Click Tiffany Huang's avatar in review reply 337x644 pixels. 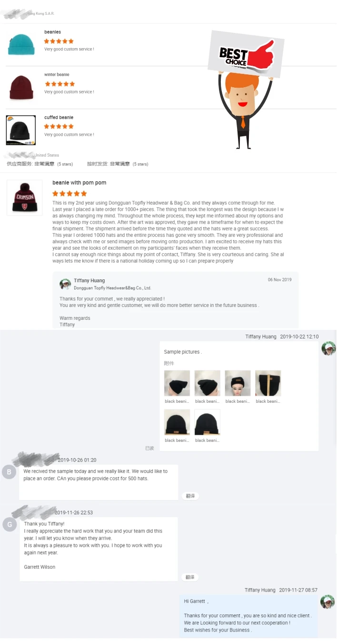click(x=65, y=284)
